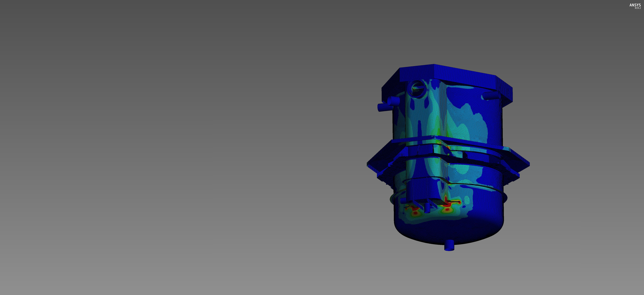Click the red stress spot at lower left
644x295 pixels.
[415, 213]
